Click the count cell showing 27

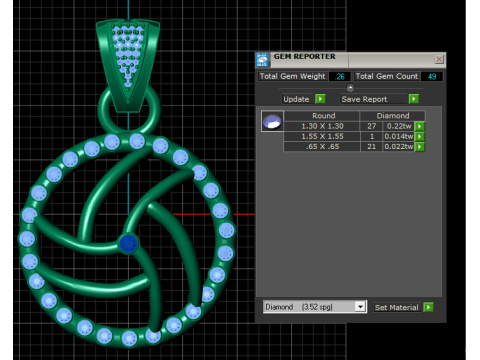[x=372, y=126]
